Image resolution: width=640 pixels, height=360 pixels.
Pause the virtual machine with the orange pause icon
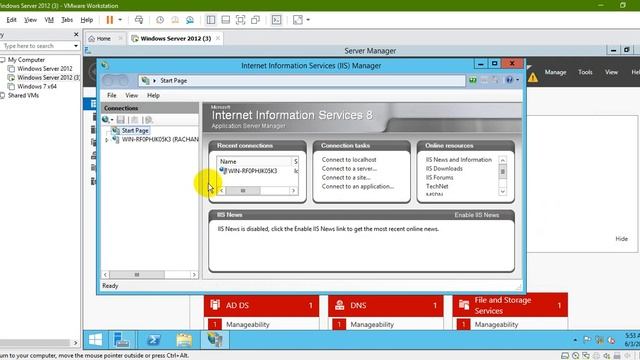coord(109,20)
